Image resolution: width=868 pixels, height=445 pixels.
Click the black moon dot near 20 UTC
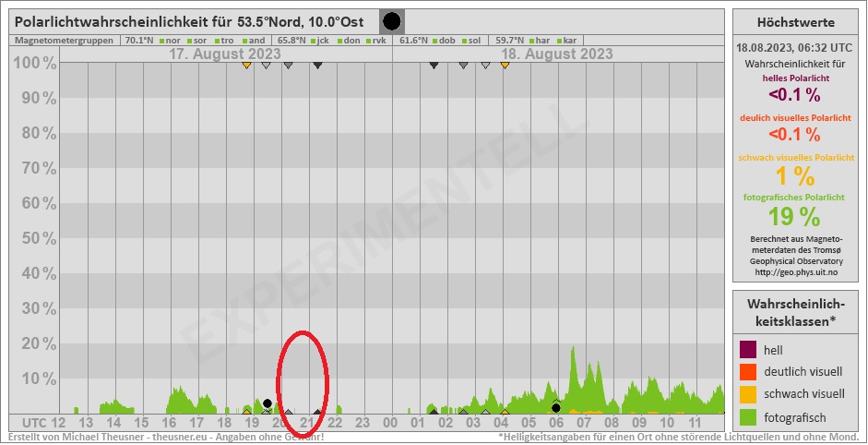tap(268, 403)
